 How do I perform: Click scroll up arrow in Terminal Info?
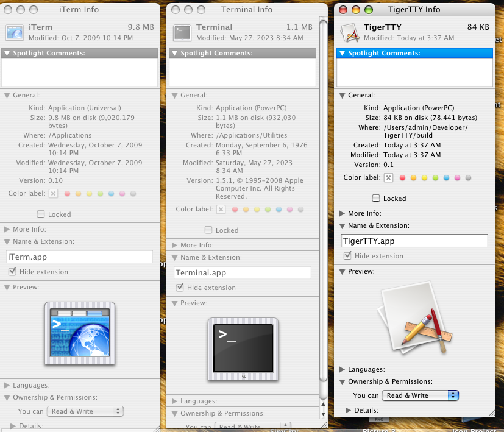point(324,404)
